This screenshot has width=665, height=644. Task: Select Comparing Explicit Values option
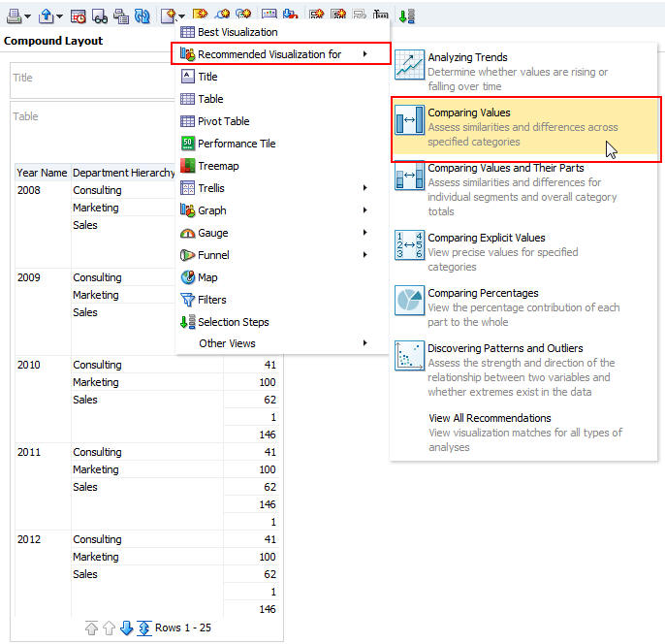tap(524, 252)
